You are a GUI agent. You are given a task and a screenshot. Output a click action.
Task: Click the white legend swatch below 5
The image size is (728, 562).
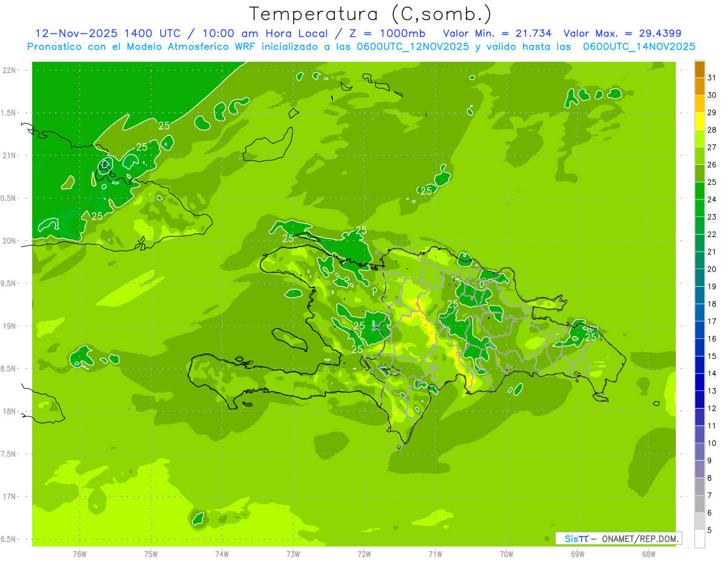click(699, 538)
